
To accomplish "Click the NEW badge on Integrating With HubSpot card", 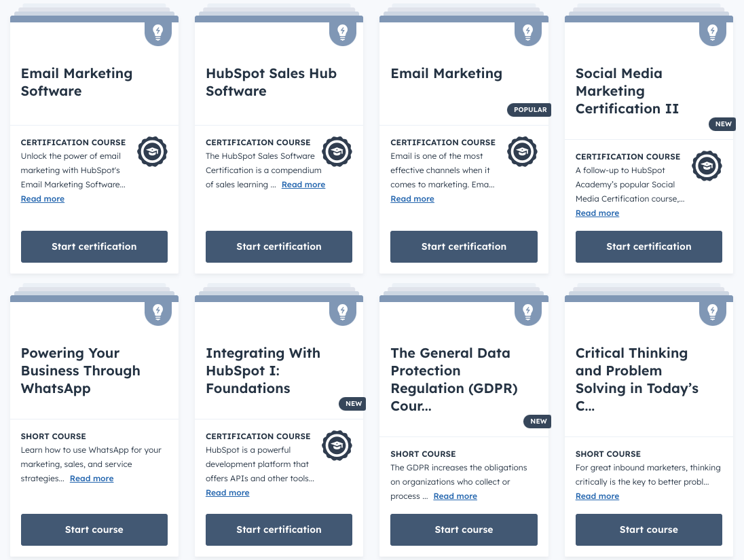I will [352, 404].
